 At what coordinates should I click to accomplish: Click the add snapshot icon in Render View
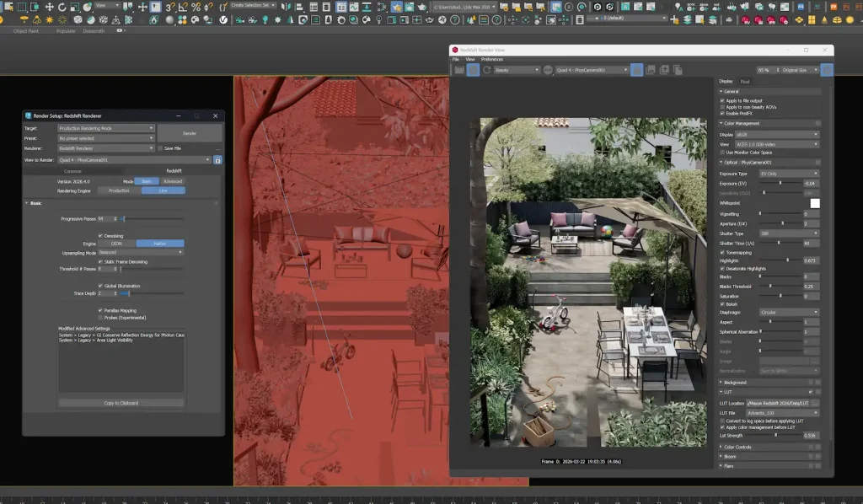pyautogui.click(x=664, y=70)
